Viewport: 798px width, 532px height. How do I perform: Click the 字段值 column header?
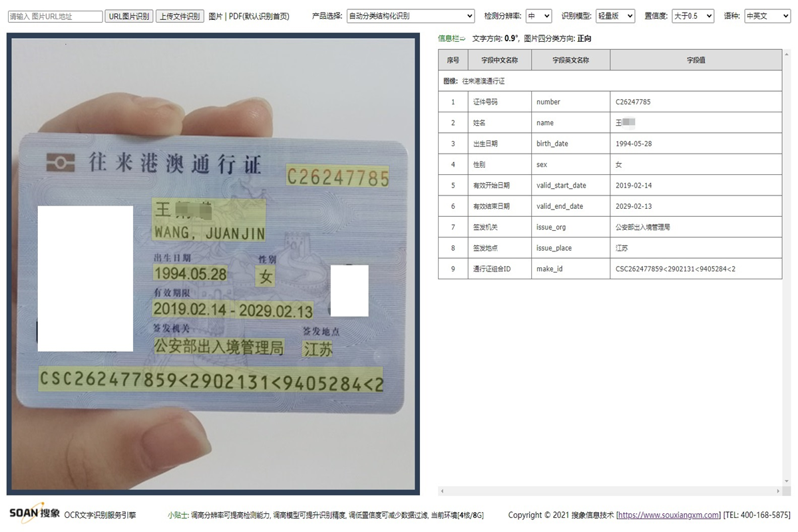[x=695, y=60]
